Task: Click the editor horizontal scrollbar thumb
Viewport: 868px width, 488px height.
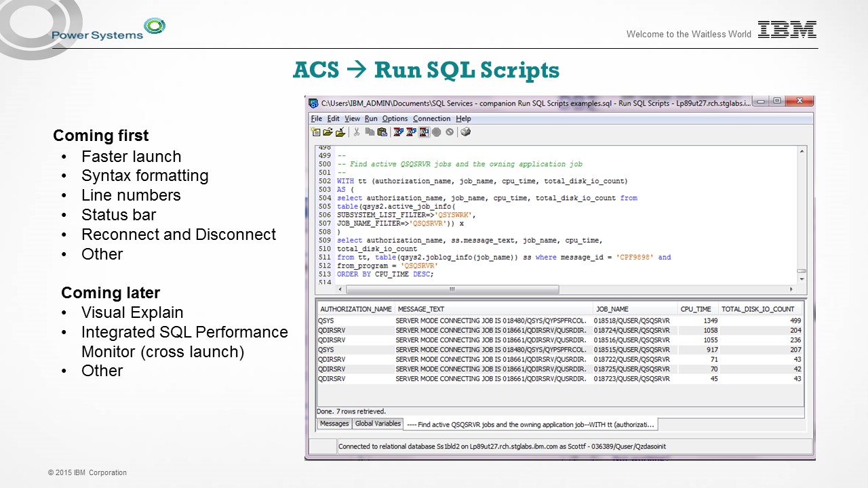Action: click(452, 289)
